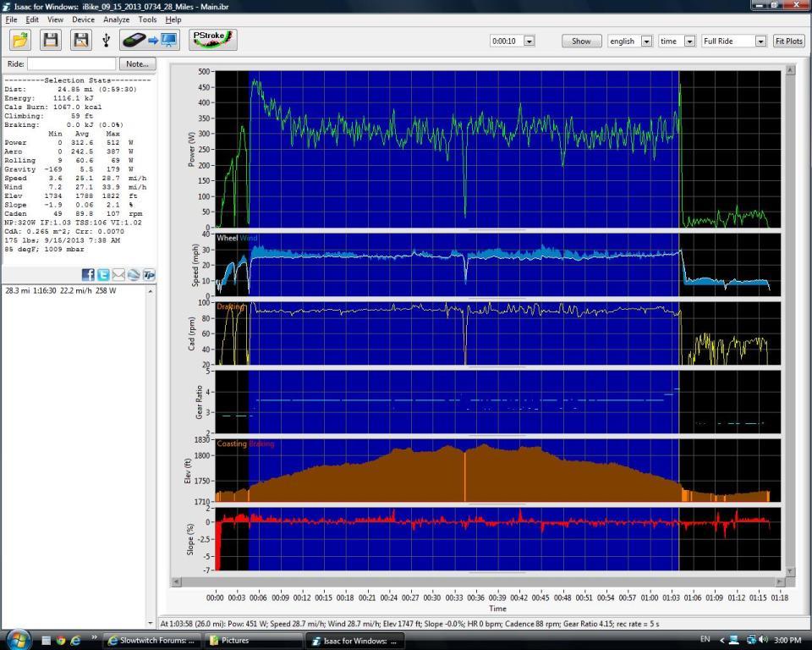Click the Show button
The width and height of the screenshot is (812, 650).
tap(581, 41)
